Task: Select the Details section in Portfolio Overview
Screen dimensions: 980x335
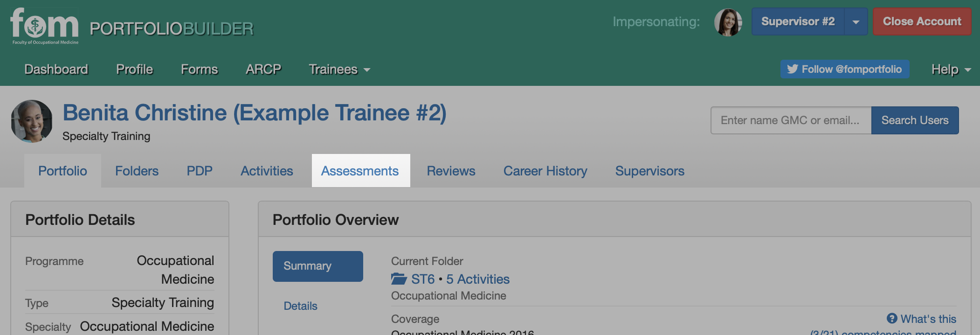Action: pyautogui.click(x=301, y=306)
